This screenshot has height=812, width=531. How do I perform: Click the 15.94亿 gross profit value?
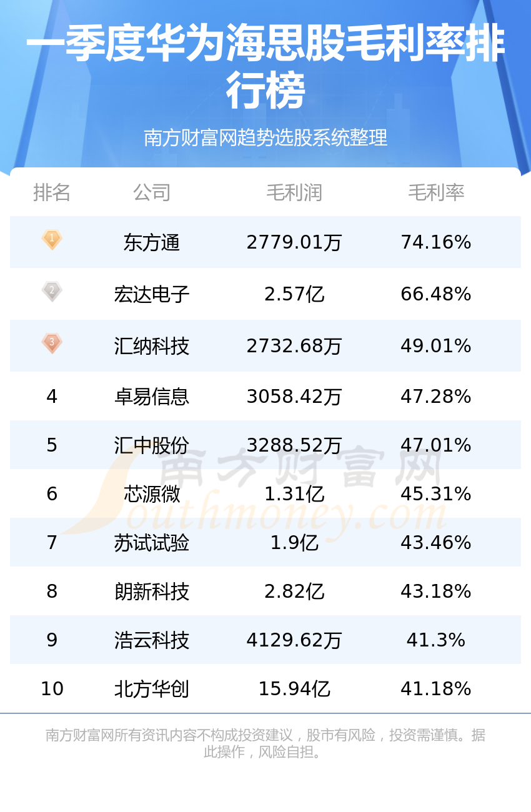coord(294,689)
